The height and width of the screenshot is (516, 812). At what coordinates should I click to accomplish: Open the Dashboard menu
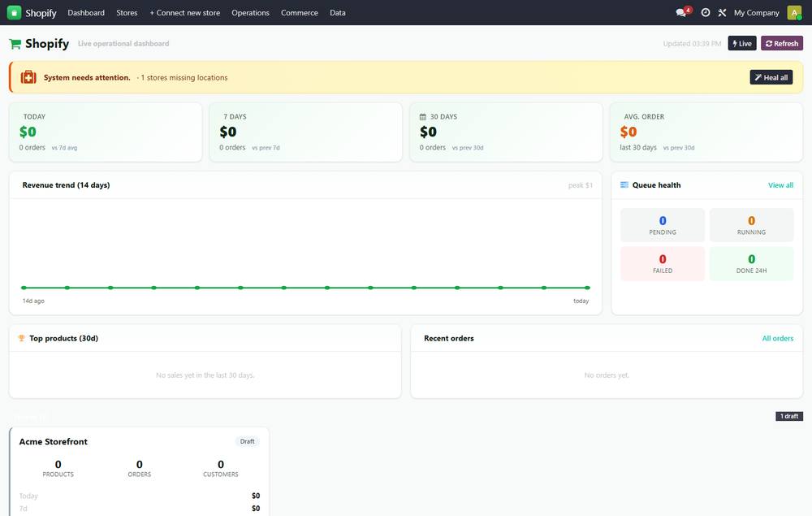86,12
